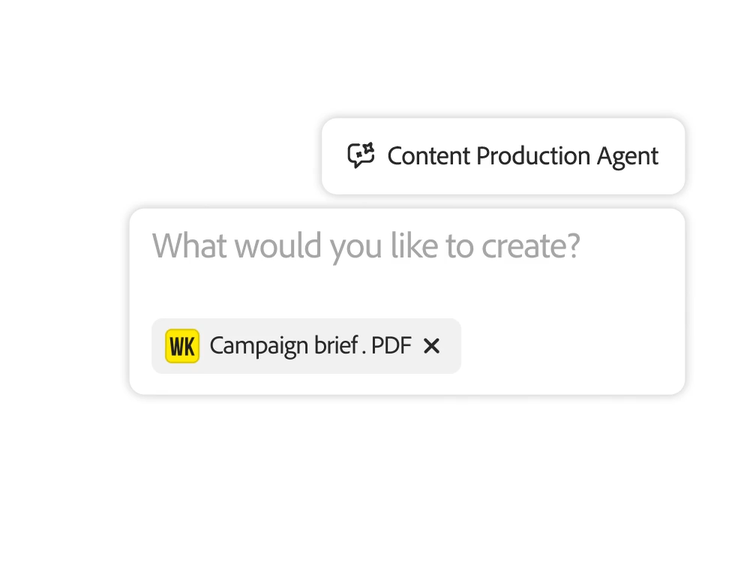Select the Content Production Agent button
The image size is (750, 563).
(x=503, y=156)
